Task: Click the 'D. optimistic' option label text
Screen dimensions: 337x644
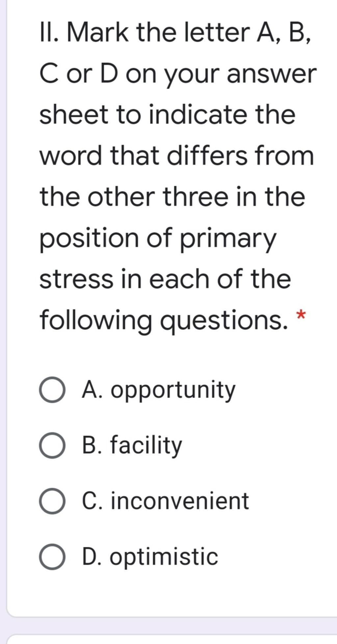Action: (150, 557)
